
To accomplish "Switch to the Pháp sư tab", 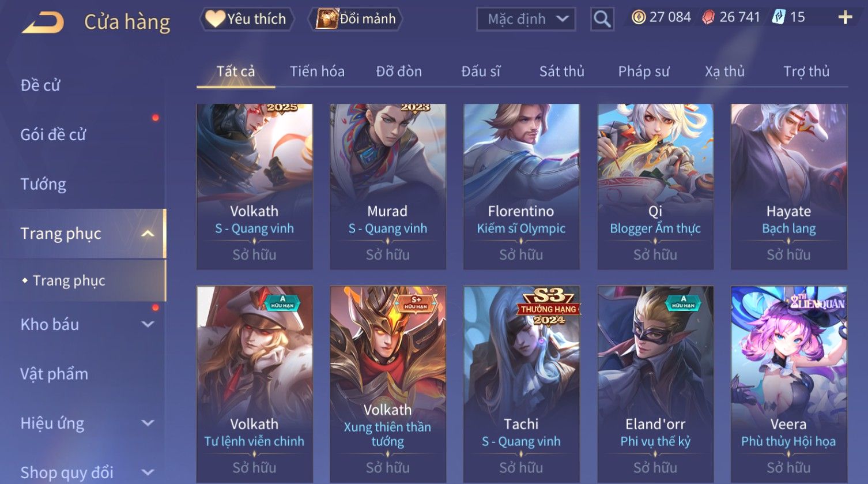I will [644, 72].
